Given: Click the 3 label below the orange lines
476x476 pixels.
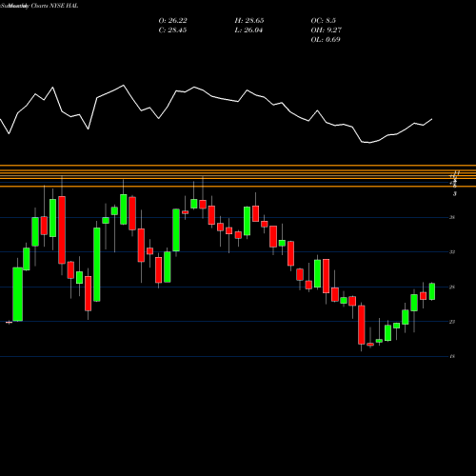Looking at the screenshot, I should (x=455, y=193).
